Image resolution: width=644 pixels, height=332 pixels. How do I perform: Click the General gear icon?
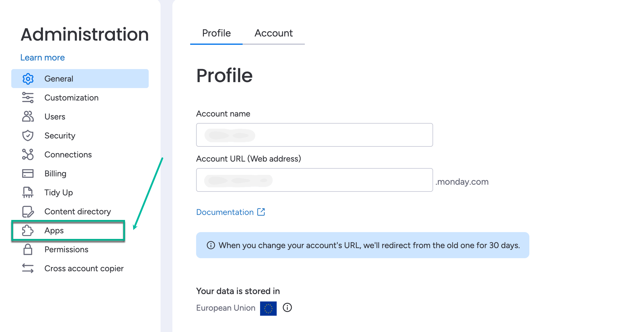[x=28, y=79]
